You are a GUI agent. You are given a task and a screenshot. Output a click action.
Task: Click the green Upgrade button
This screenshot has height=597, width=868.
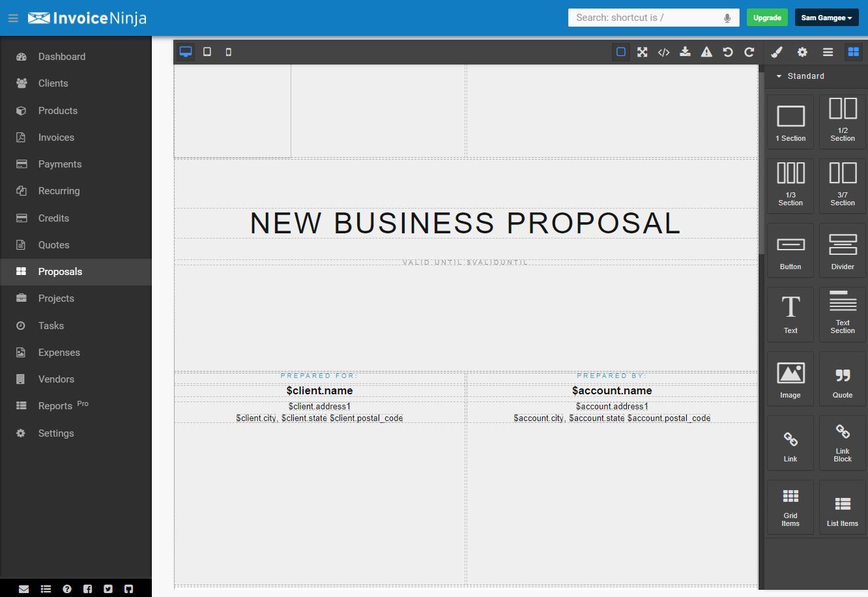tap(767, 18)
